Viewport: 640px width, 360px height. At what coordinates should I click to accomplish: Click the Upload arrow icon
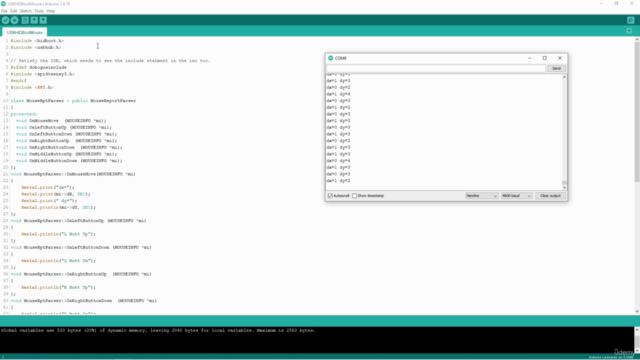click(14, 20)
